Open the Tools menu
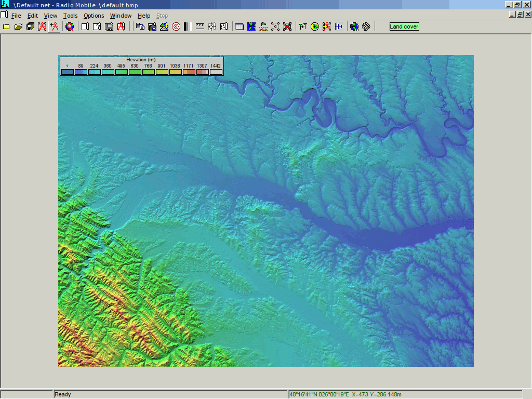This screenshot has height=399, width=532. 70,16
